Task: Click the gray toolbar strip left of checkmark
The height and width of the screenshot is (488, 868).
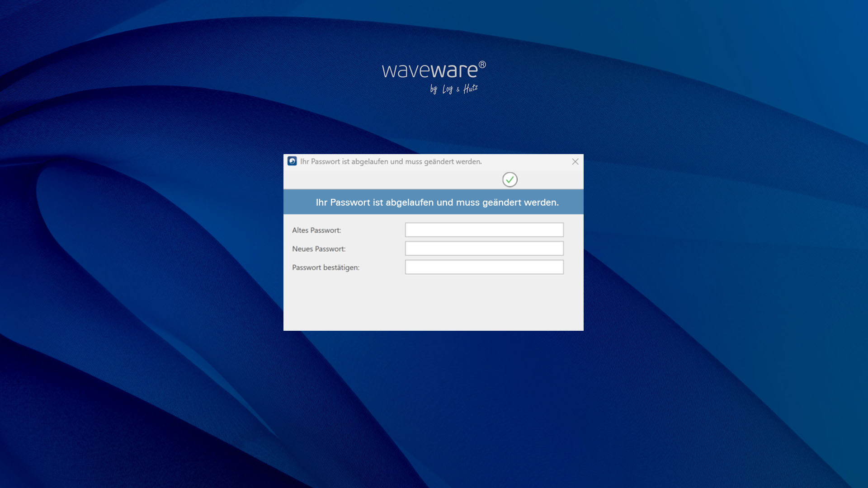Action: pos(389,179)
